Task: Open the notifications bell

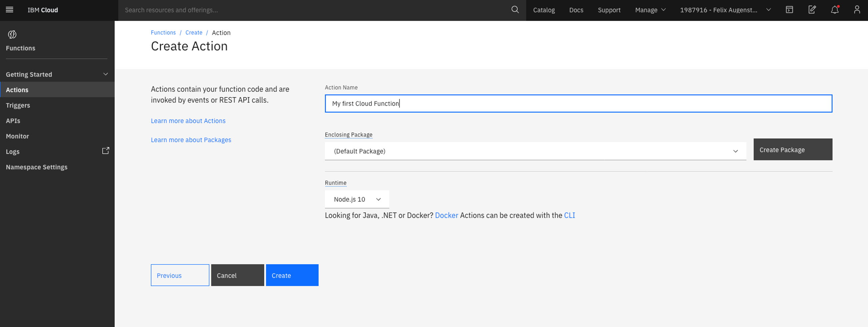Action: coord(834,10)
